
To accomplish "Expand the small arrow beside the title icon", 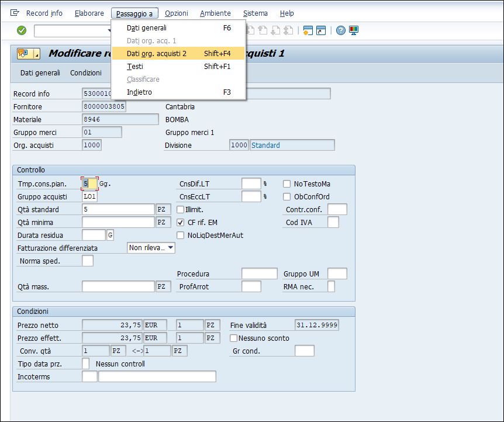I will [37, 54].
